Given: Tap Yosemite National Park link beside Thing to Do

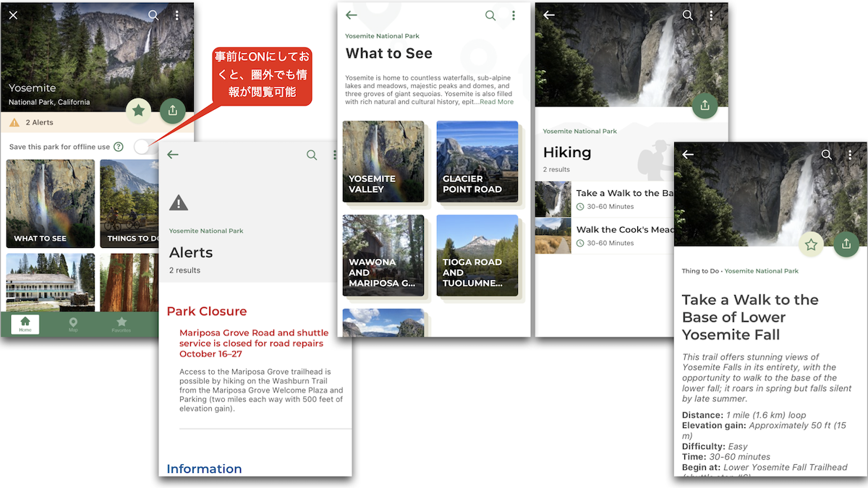Looking at the screenshot, I should 762,271.
